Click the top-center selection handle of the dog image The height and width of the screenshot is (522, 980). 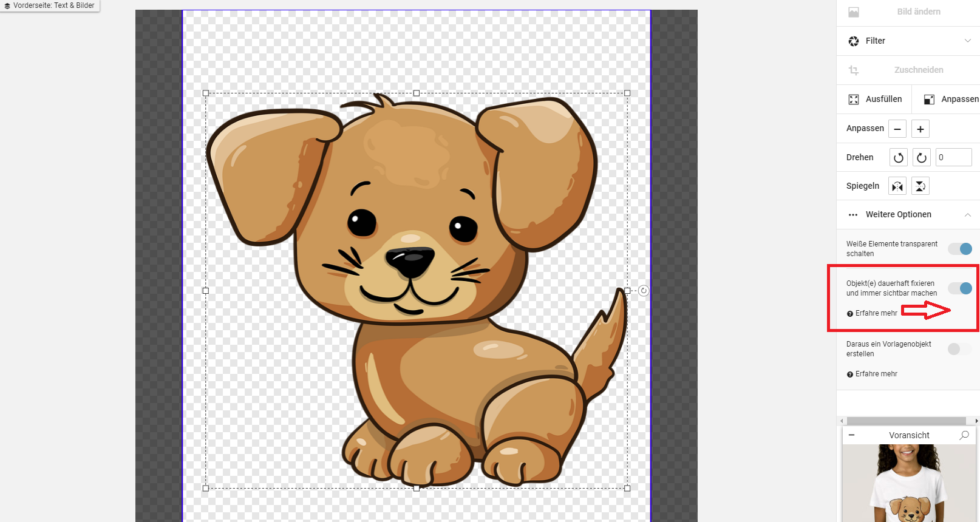click(417, 93)
